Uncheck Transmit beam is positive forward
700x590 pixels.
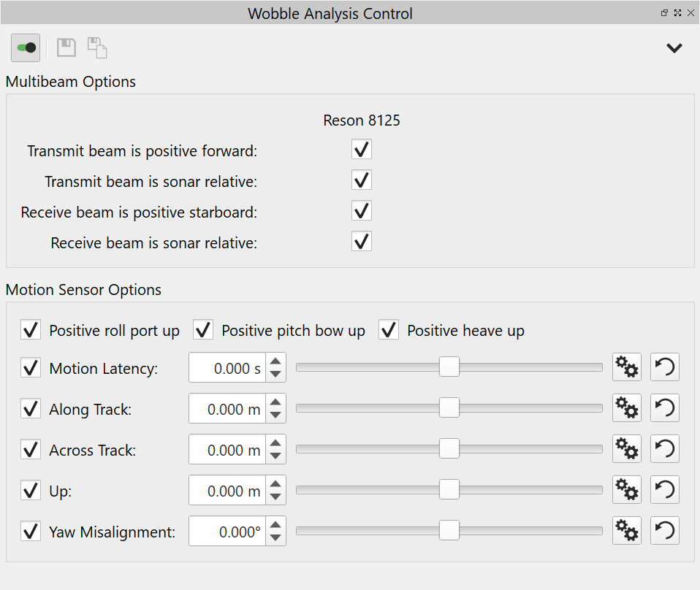(362, 150)
